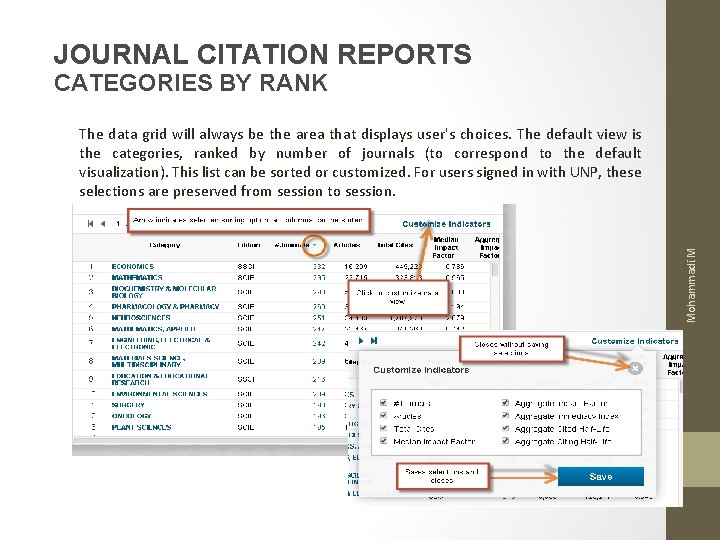720x540 pixels.
Task: Toggle the Articles indicator checkbox
Action: (x=383, y=416)
